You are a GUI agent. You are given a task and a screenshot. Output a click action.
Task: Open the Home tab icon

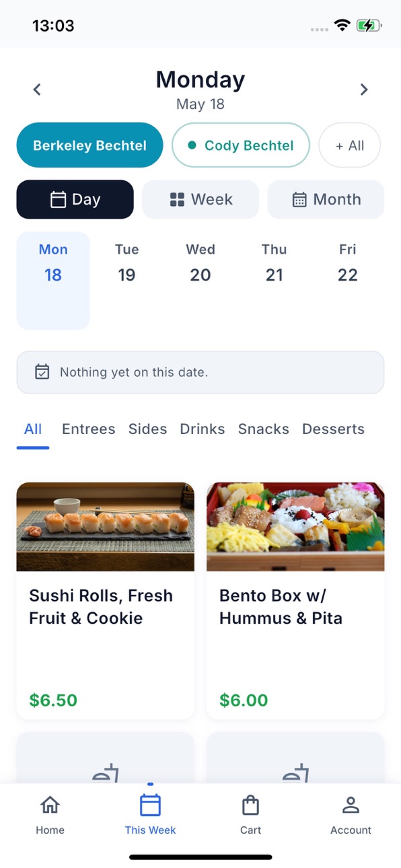50,805
